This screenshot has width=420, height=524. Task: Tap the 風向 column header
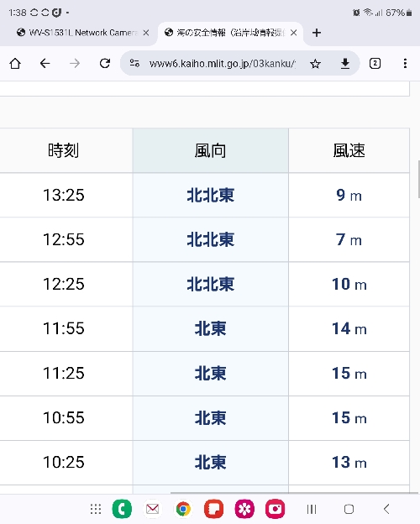210,150
